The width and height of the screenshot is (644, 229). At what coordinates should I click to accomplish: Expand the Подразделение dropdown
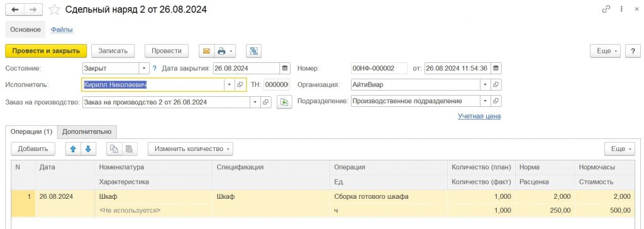(486, 101)
